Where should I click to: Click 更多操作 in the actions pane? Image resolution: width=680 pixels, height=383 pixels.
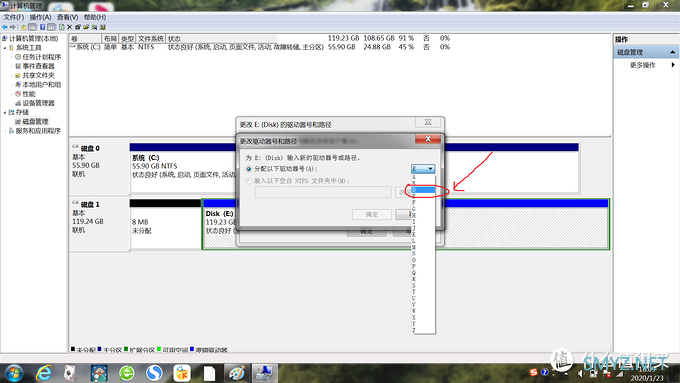(x=642, y=65)
